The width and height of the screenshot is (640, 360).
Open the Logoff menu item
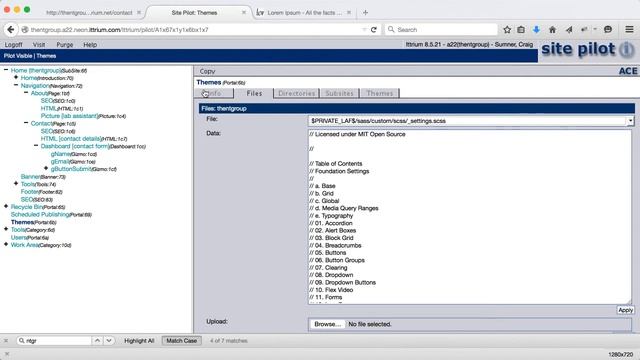pyautogui.click(x=13, y=44)
